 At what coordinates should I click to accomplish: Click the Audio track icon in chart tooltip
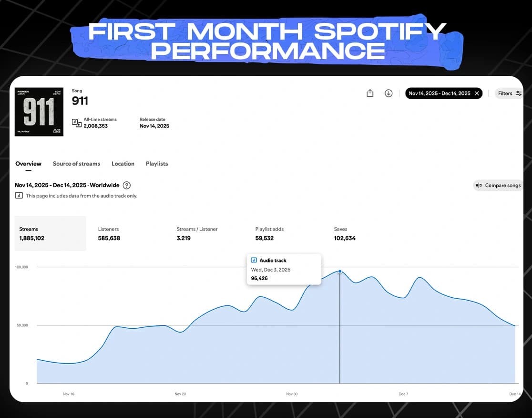(254, 260)
